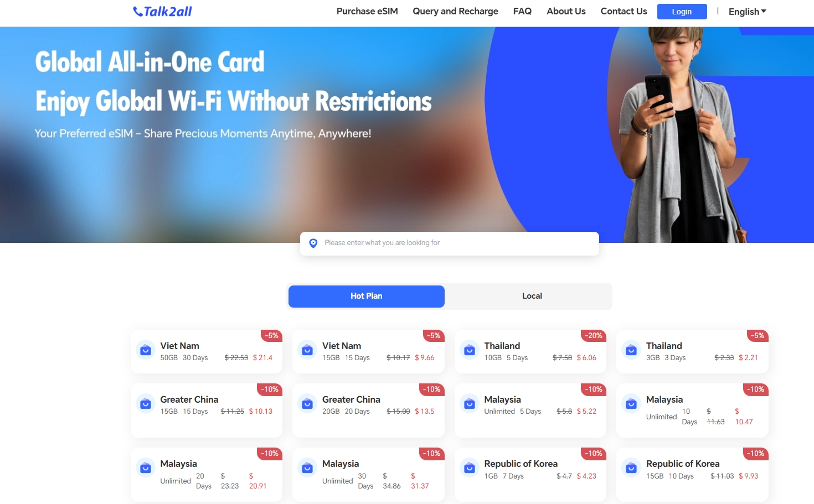Screen dimensions: 814x504
Task: Click the bag icon beside Malaysia Unlimited 30 Days
Action: pyautogui.click(x=307, y=467)
